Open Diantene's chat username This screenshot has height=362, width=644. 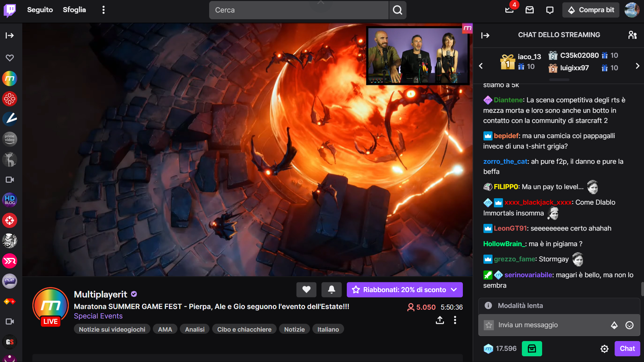tap(508, 100)
